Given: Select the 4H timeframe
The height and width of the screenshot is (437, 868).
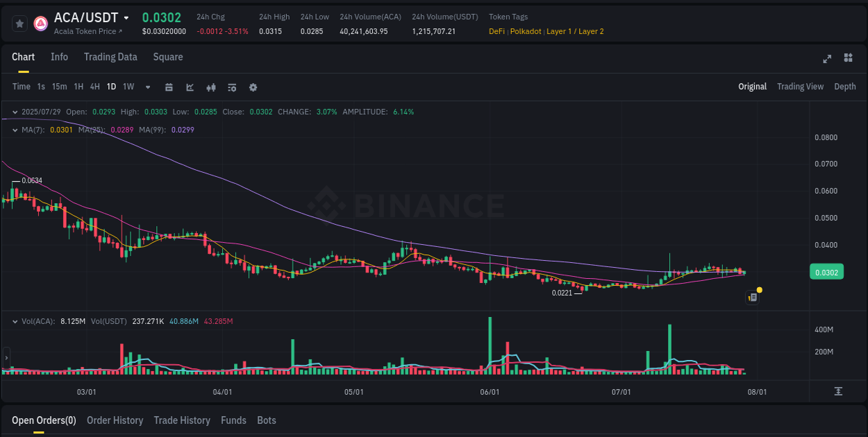Looking at the screenshot, I should [x=94, y=86].
